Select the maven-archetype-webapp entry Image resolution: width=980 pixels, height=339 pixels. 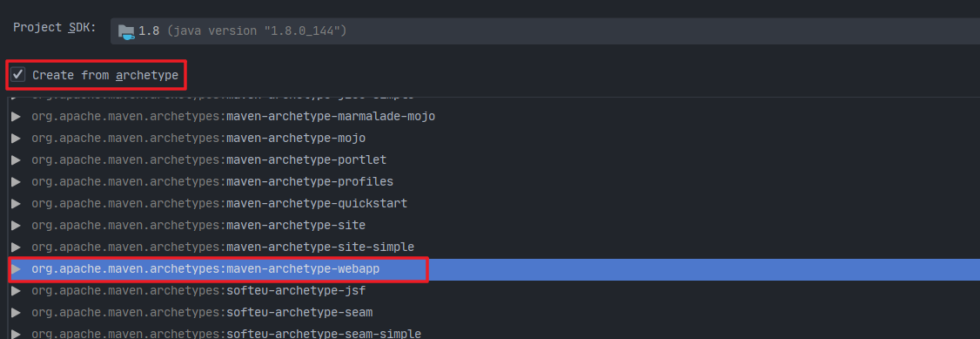[x=493, y=269]
